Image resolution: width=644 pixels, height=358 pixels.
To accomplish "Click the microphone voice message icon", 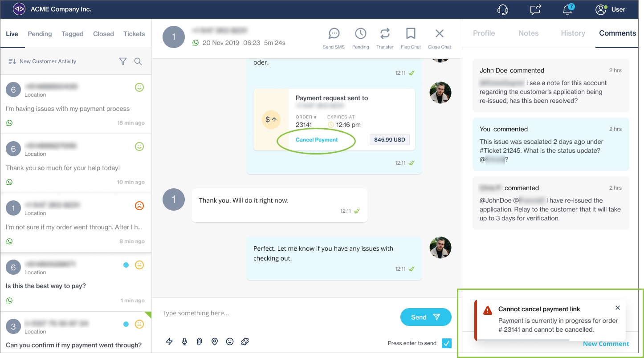I will click(x=184, y=342).
